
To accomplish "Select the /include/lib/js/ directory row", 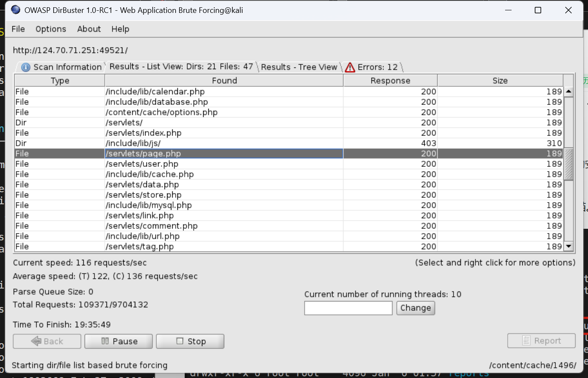I will 289,143.
